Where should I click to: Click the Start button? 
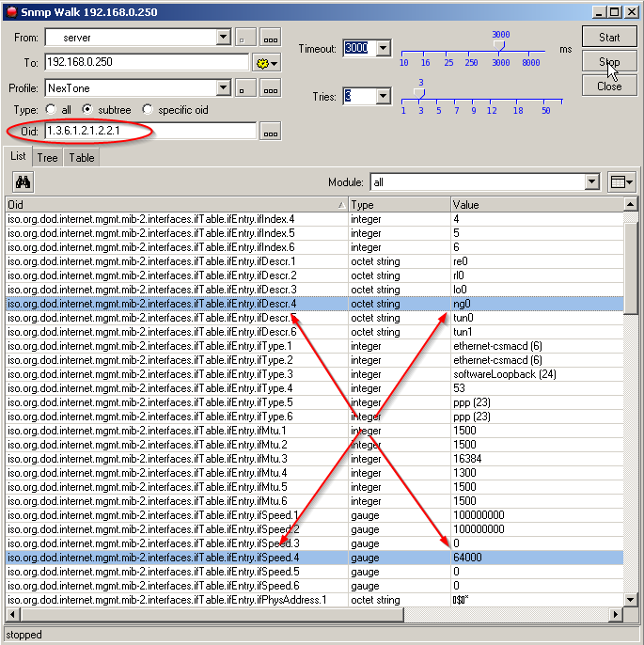point(609,37)
